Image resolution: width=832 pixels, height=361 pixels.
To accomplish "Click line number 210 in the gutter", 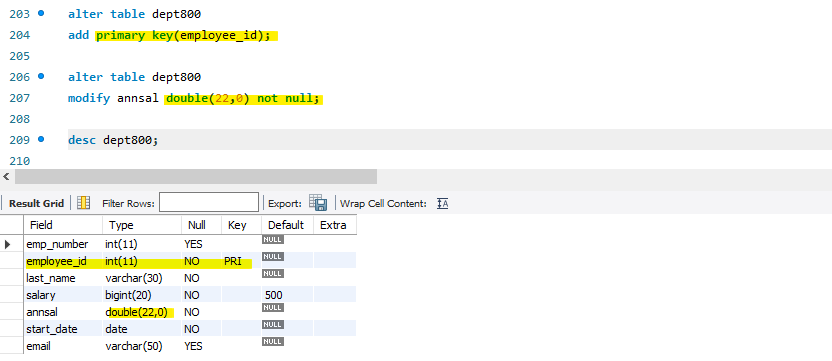I will (x=20, y=161).
